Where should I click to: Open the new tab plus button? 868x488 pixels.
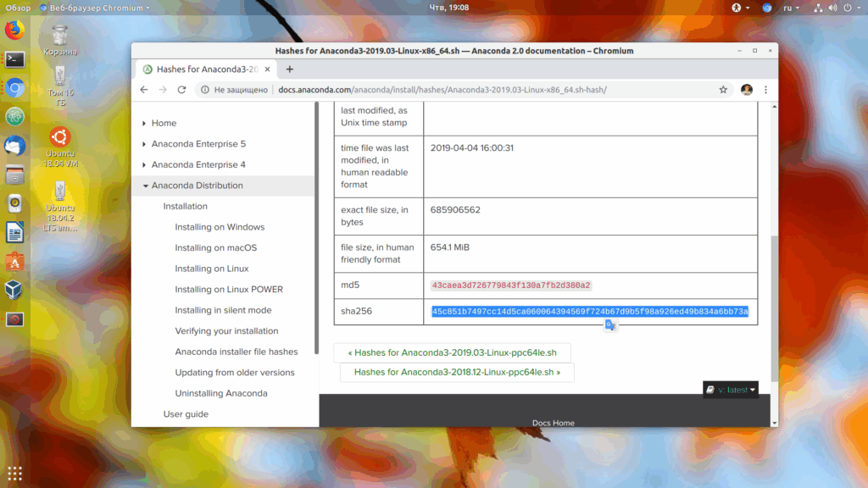[x=290, y=69]
